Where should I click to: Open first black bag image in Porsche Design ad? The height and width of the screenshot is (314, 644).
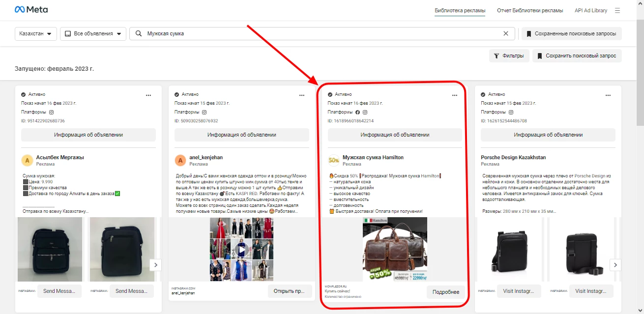click(510, 249)
